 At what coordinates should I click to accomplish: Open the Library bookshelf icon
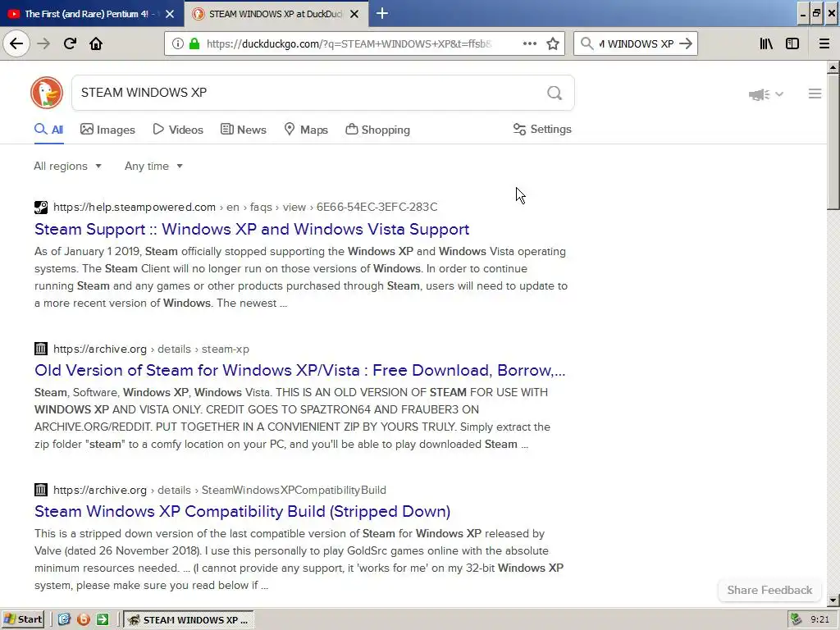766,43
